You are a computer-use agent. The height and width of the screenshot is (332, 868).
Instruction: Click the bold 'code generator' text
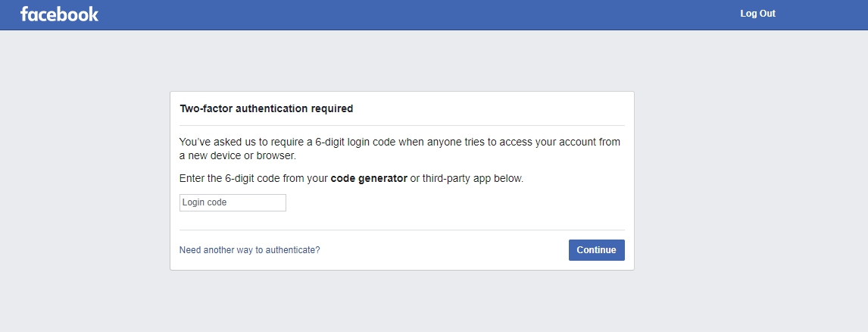pyautogui.click(x=369, y=179)
